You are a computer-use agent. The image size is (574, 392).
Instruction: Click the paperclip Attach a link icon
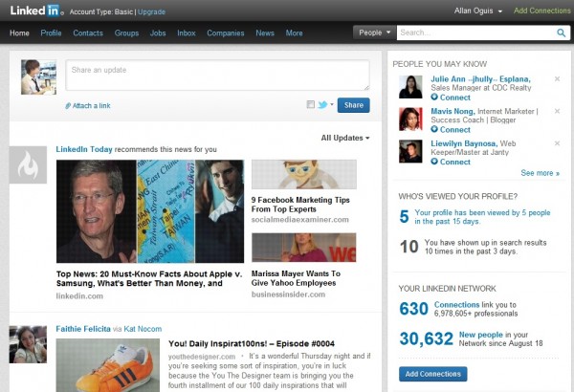(68, 106)
